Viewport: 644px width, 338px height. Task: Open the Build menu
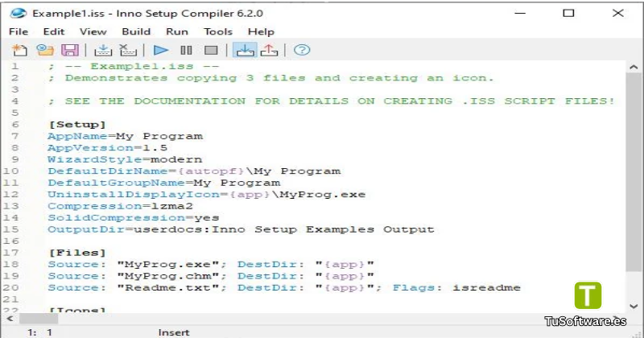[136, 31]
